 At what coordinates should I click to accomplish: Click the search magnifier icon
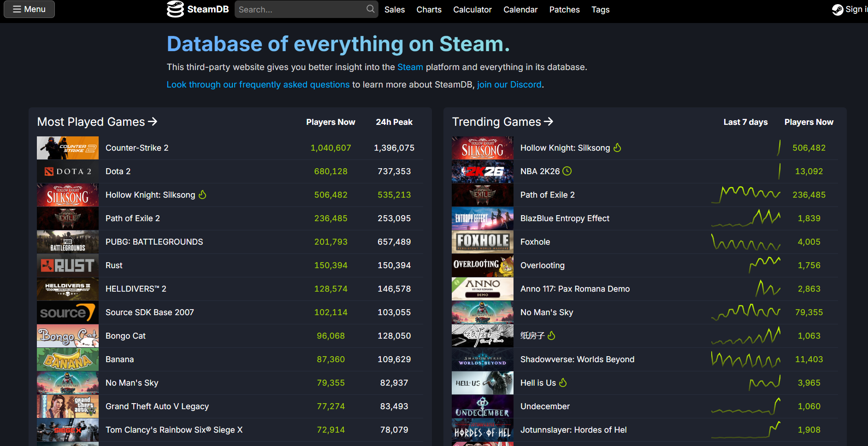coord(370,9)
